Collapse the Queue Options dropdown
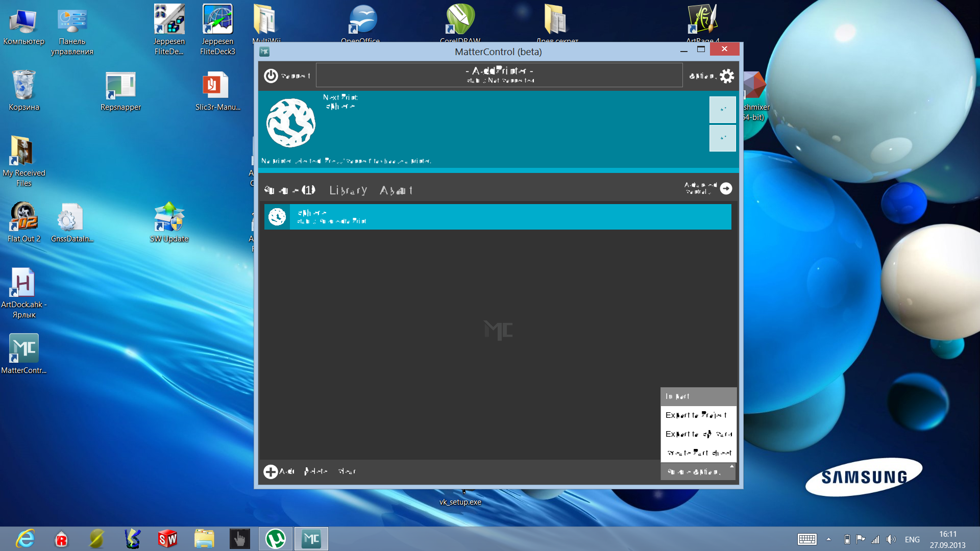This screenshot has width=980, height=551. pos(698,471)
